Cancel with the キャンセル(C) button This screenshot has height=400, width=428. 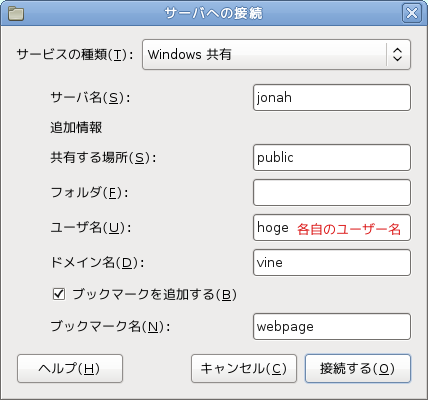coord(244,368)
